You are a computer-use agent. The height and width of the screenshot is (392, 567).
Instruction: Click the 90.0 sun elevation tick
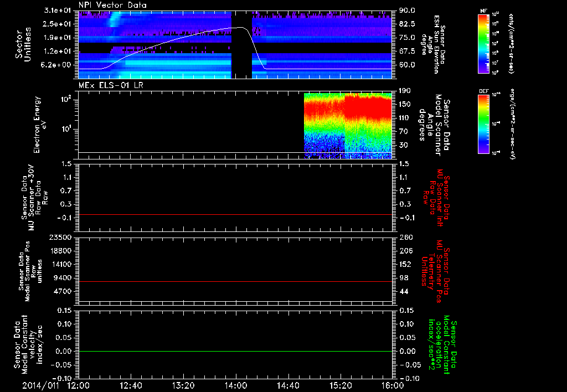tap(407, 11)
